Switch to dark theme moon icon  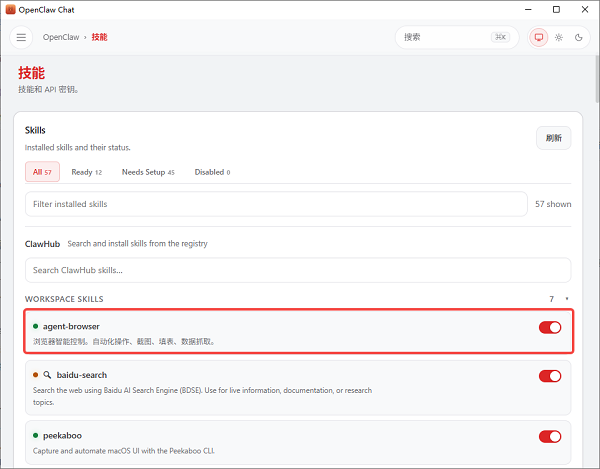point(579,37)
